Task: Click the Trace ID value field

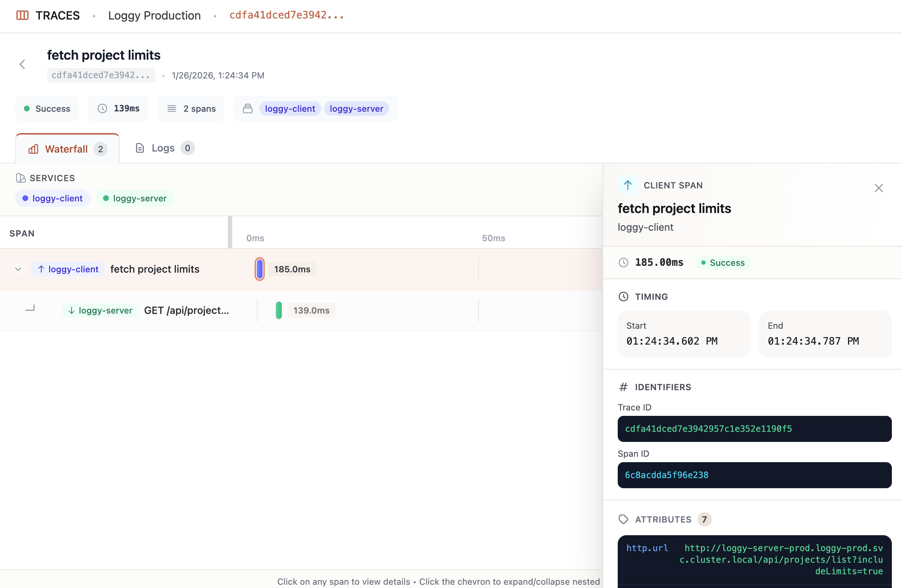Action: pyautogui.click(x=754, y=429)
